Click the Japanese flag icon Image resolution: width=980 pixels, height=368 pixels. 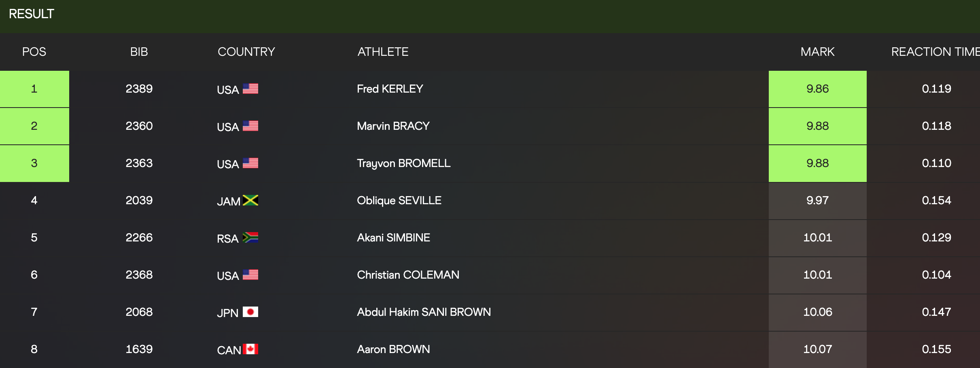pos(250,312)
